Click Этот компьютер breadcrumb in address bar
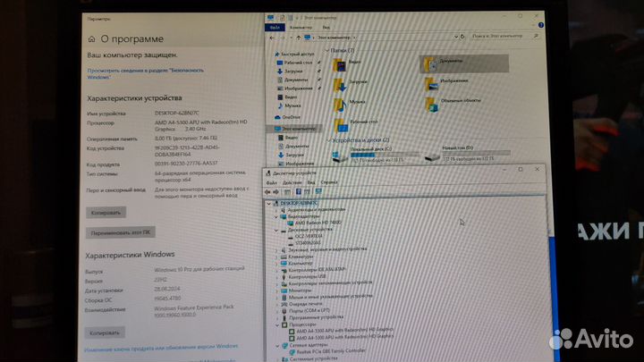The width and height of the screenshot is (644, 362). pyautogui.click(x=334, y=38)
